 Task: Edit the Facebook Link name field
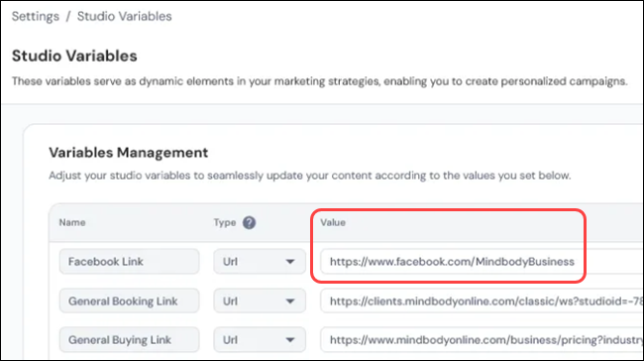(130, 262)
